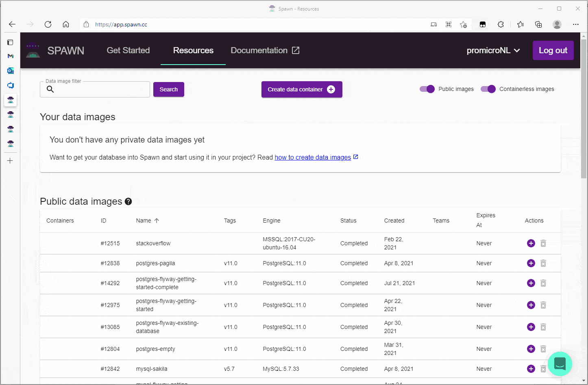
Task: Add a container for postgres-pagila image
Action: point(531,263)
